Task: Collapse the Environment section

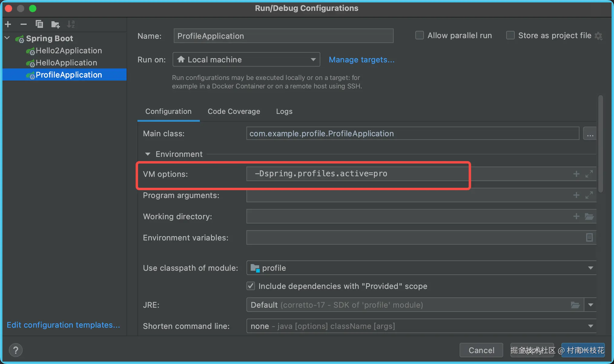Action: [x=148, y=154]
